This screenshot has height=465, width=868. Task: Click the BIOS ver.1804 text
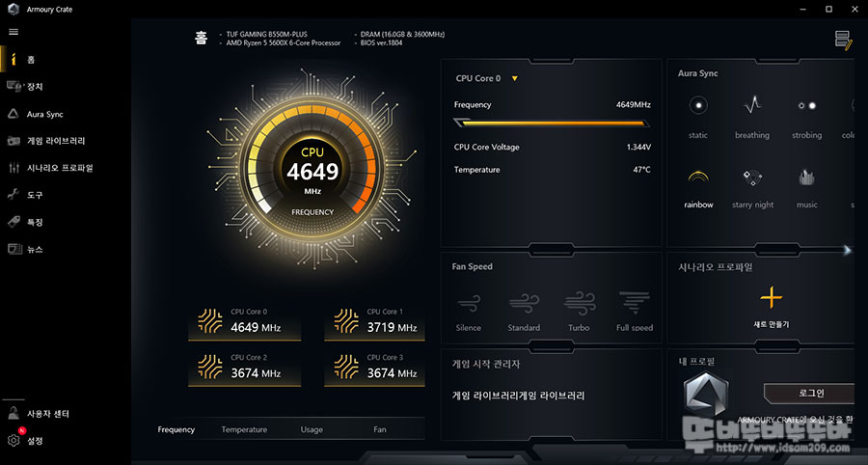coord(381,43)
